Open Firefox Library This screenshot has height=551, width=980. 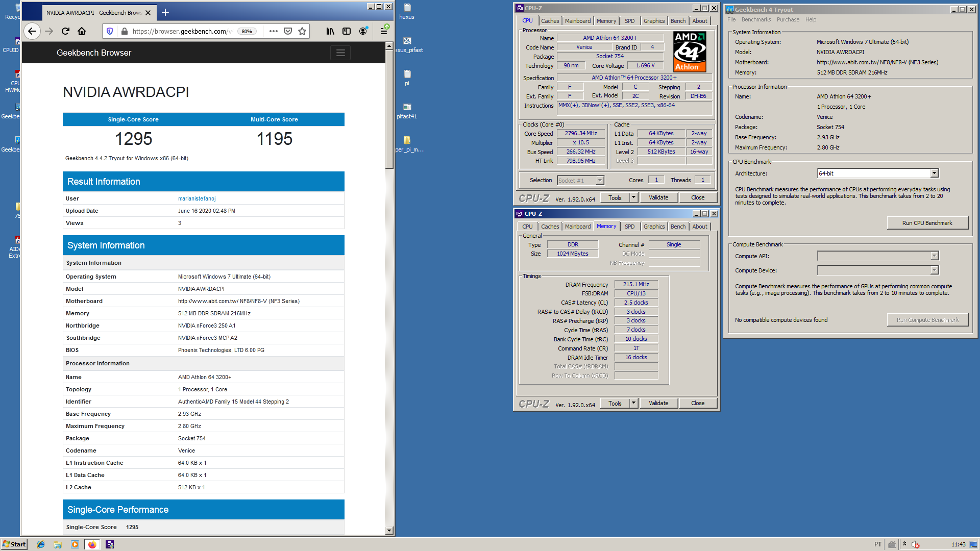(x=330, y=31)
